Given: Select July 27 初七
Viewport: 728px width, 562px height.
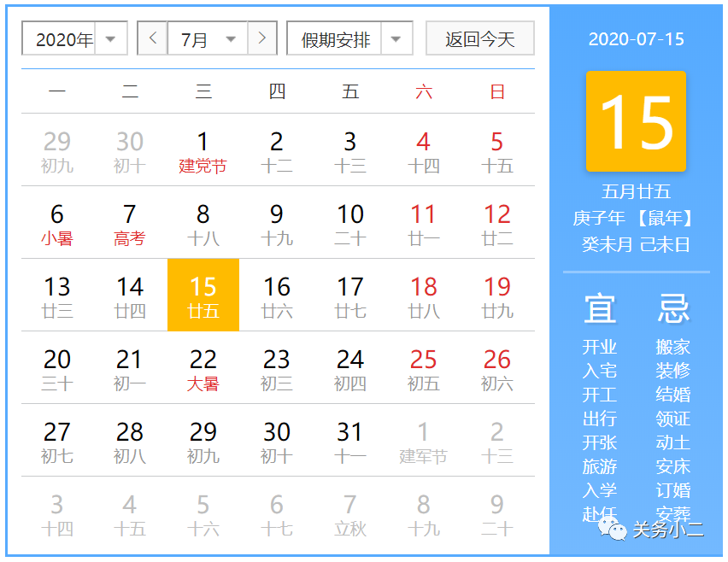Looking at the screenshot, I should 57,441.
